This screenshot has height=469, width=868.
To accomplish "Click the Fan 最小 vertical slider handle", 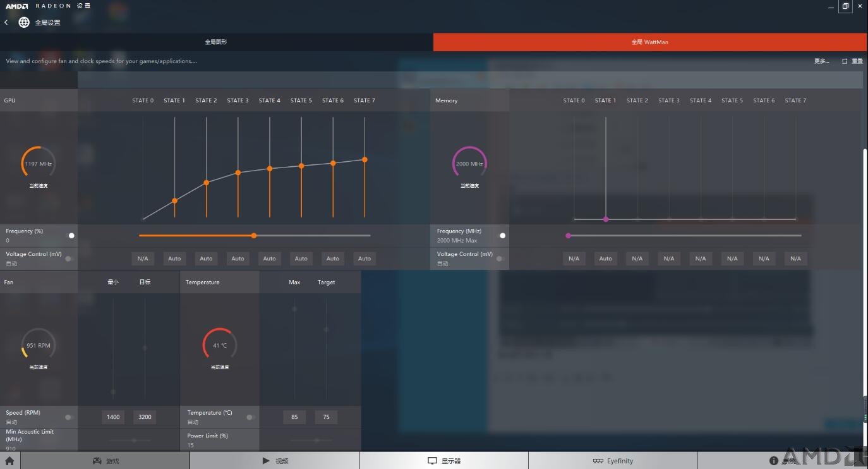I will click(x=113, y=392).
